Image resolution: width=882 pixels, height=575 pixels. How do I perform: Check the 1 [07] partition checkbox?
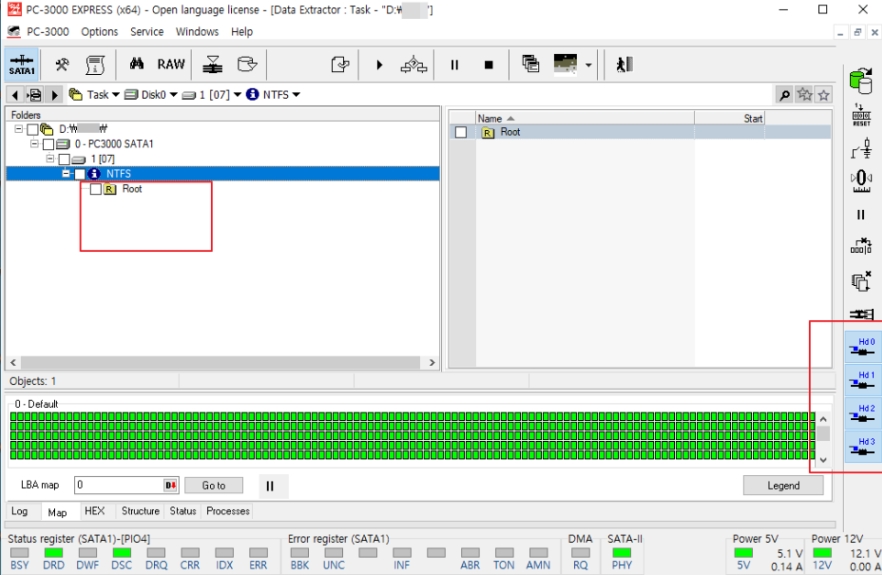click(64, 159)
